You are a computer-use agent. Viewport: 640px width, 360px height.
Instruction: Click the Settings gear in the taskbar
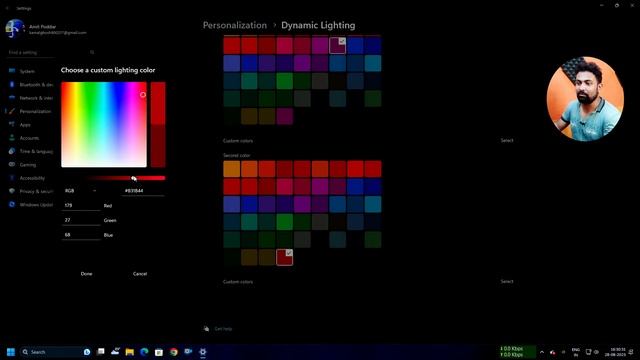pyautogui.click(x=203, y=352)
